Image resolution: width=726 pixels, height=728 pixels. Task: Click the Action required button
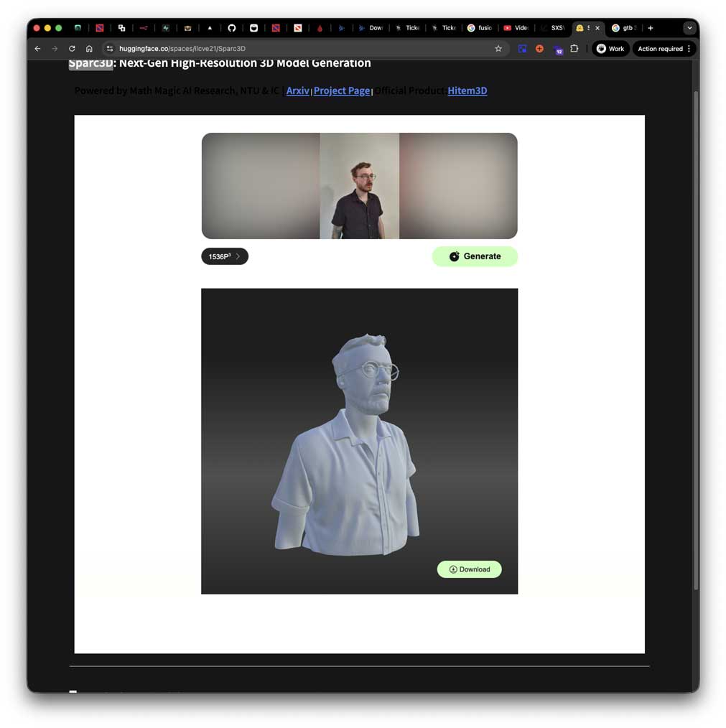[x=664, y=49]
